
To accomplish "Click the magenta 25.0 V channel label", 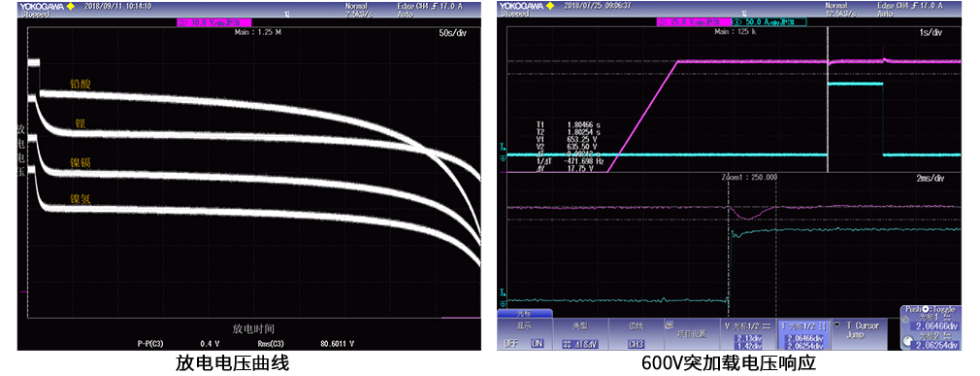I will 695,22.
